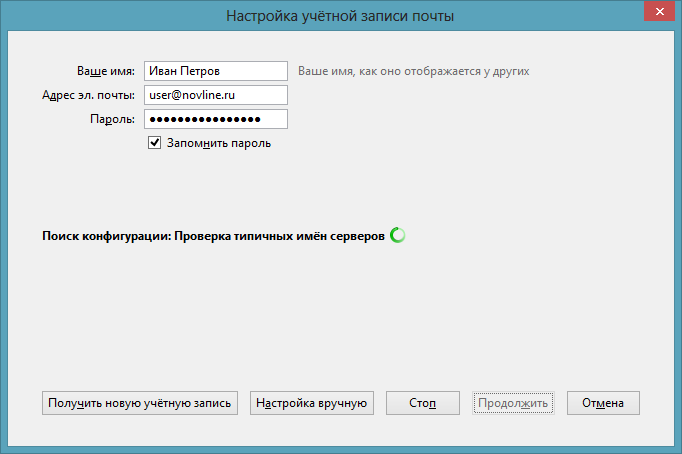This screenshot has width=682, height=454.
Task: Toggle the Запомнить пароль checkbox
Action: (155, 143)
